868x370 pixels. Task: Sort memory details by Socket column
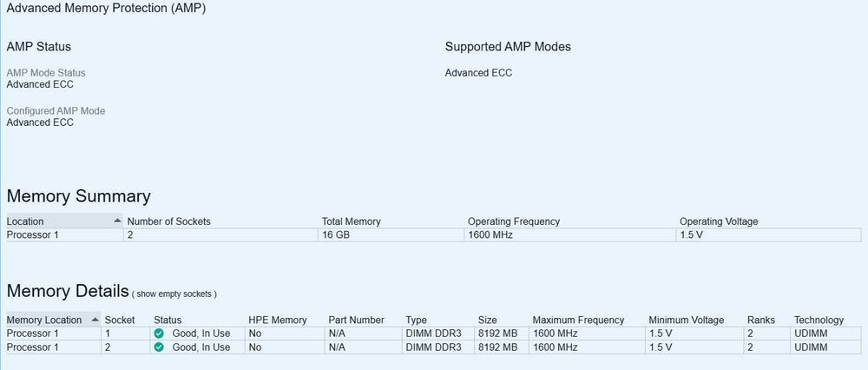pyautogui.click(x=119, y=320)
